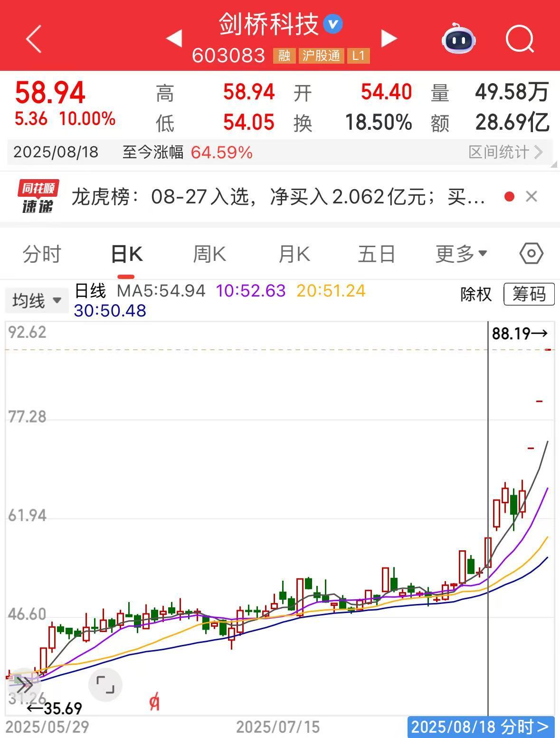Expand the 更多 period dropdown
Image resolution: width=560 pixels, height=738 pixels.
[461, 254]
